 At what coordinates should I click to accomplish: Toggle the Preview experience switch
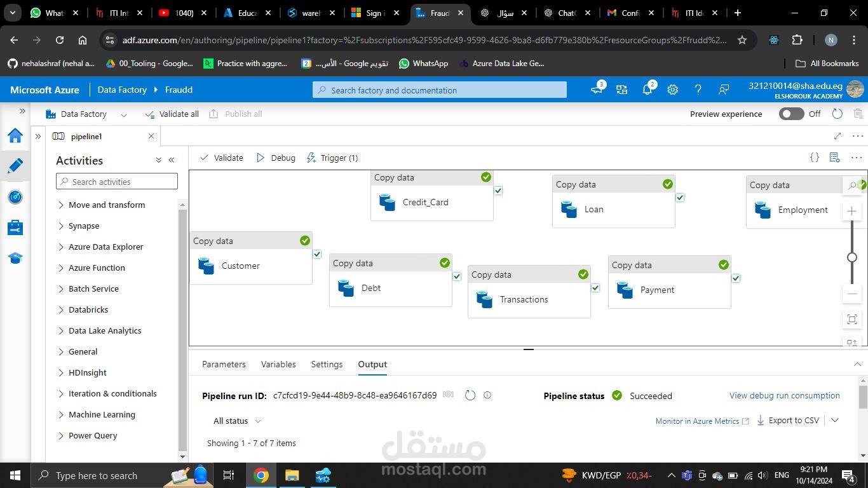pyautogui.click(x=791, y=114)
